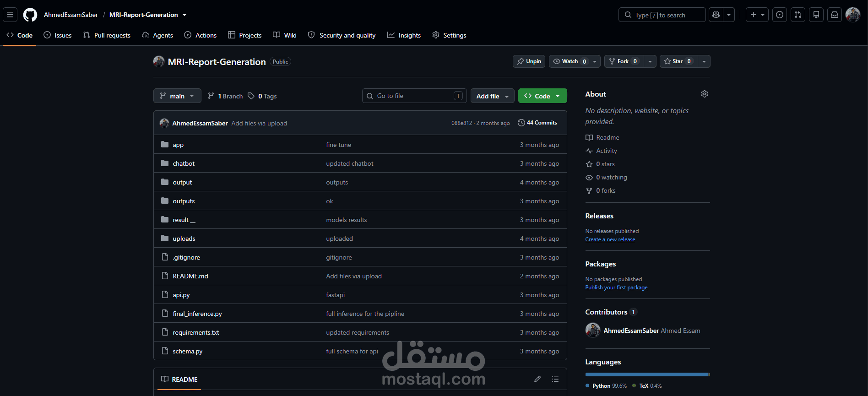Open the Security and quality tab

(x=342, y=35)
